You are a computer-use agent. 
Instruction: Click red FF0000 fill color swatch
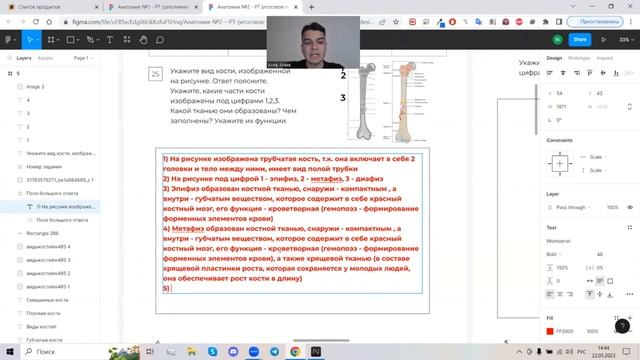(x=550, y=331)
